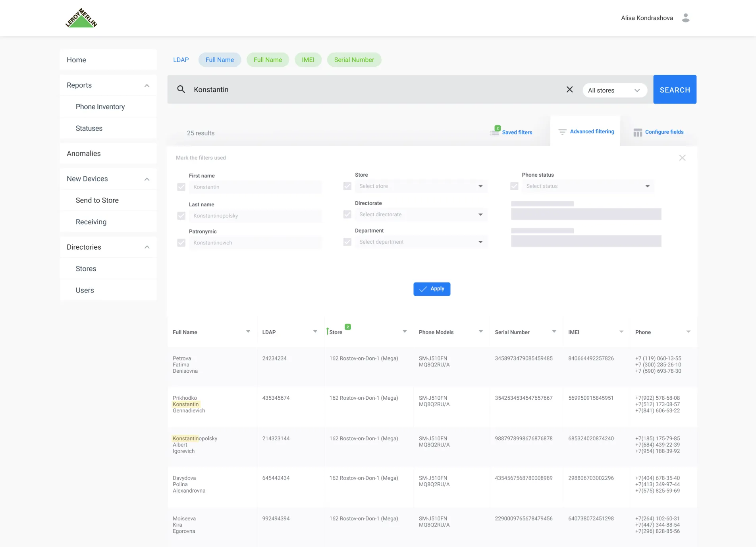756x547 pixels.
Task: Open the user profile avatar icon
Action: coord(685,18)
